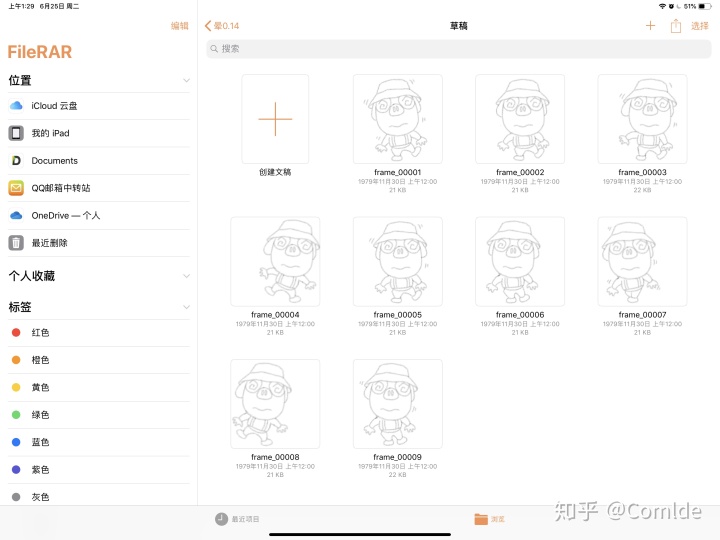
Task: Select OneDrive cloud icon in sidebar
Action: (16, 215)
